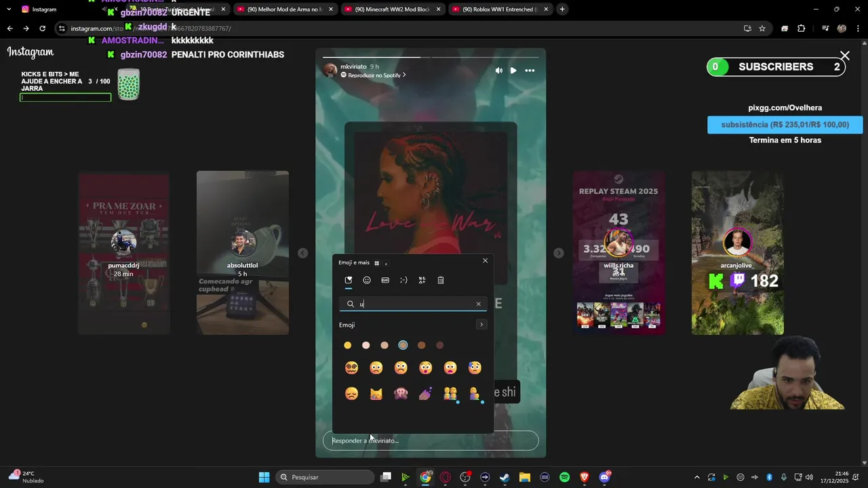Open Reproduzir no Spotify link

[x=374, y=75]
